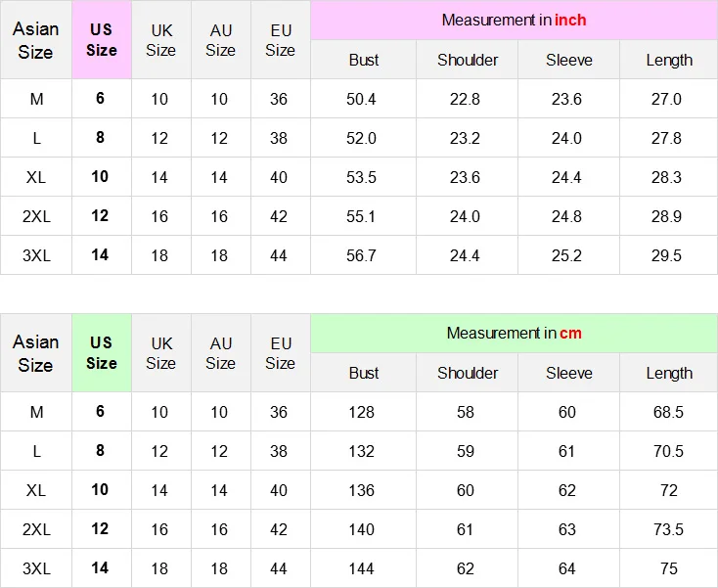
Task: Click the Length header in cm table
Action: point(669,373)
